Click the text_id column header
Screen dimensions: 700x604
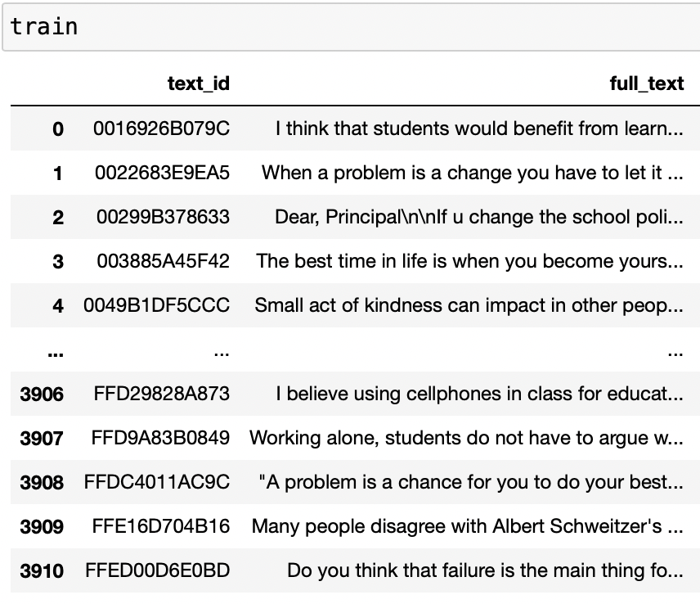pos(198,83)
